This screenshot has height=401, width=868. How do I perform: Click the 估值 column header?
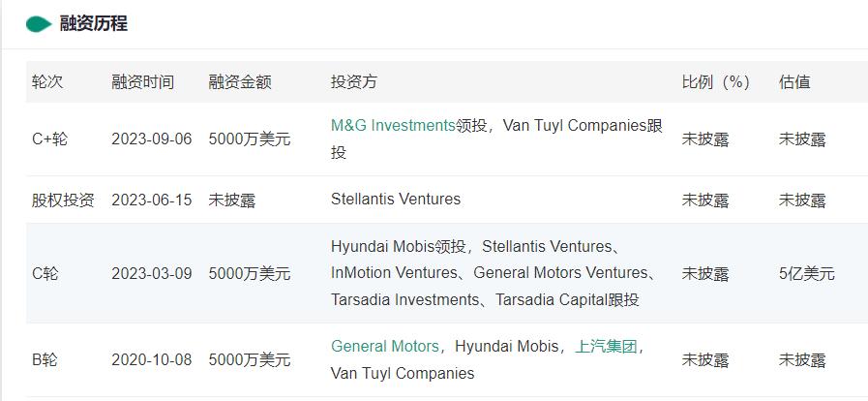pos(794,82)
